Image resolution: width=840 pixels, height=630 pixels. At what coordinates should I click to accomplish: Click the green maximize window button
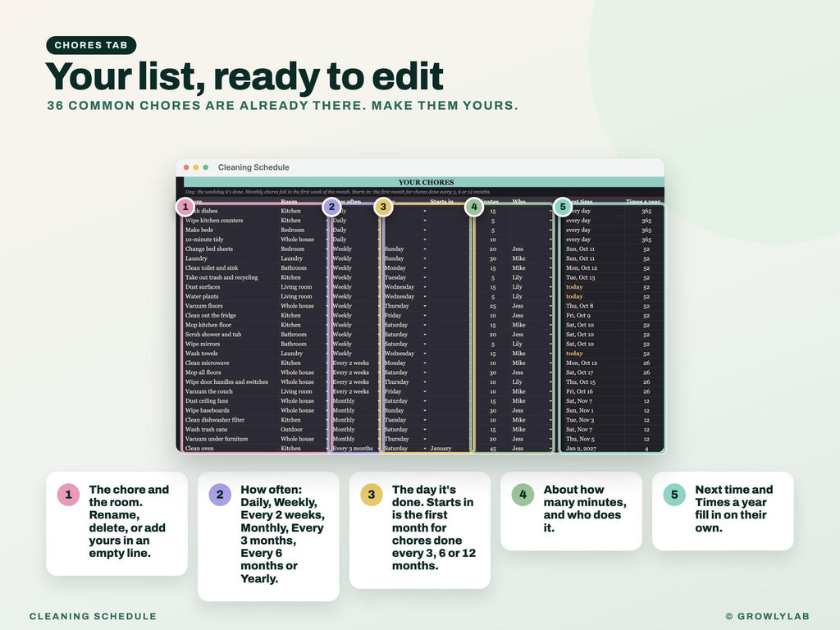[205, 167]
